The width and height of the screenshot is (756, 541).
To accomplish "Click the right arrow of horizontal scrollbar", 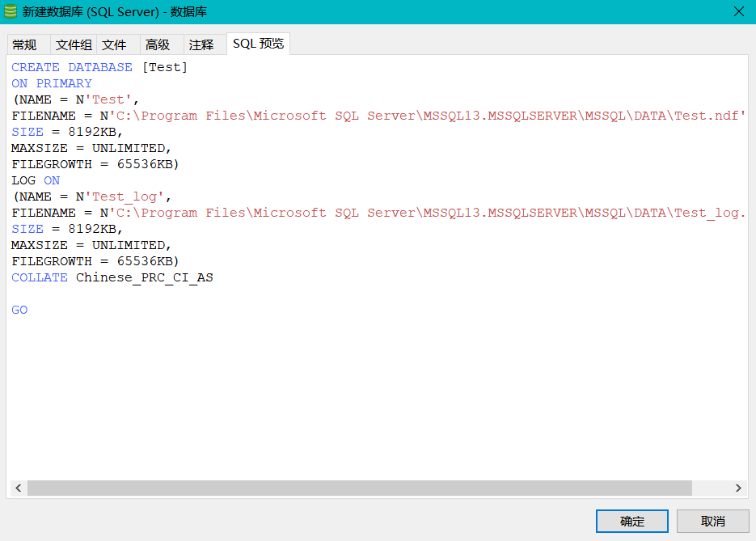I will [738, 488].
